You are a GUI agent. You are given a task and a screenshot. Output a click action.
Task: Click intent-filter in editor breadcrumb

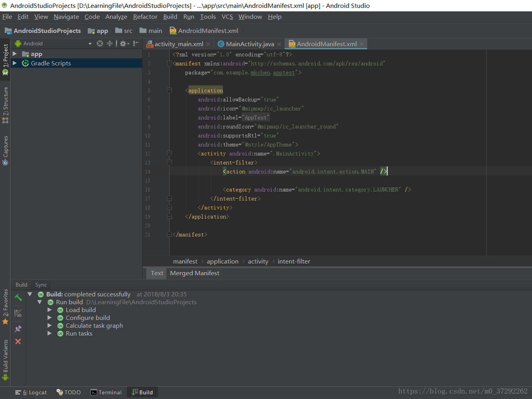pyautogui.click(x=294, y=262)
